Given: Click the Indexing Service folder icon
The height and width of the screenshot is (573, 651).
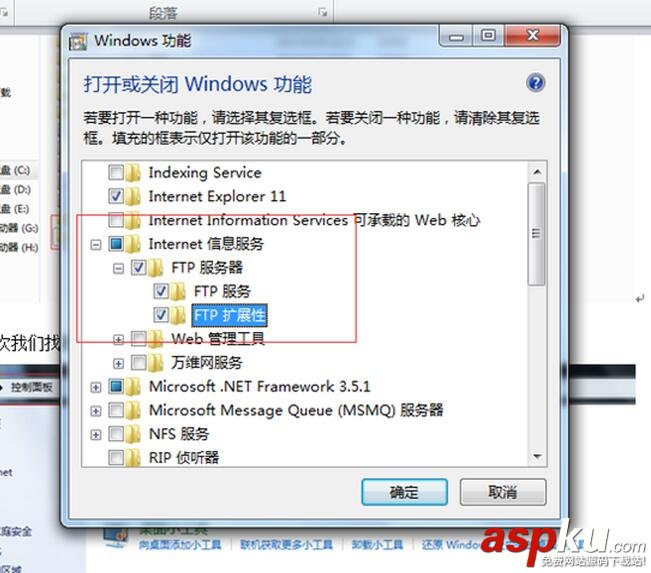Looking at the screenshot, I should coord(132,172).
